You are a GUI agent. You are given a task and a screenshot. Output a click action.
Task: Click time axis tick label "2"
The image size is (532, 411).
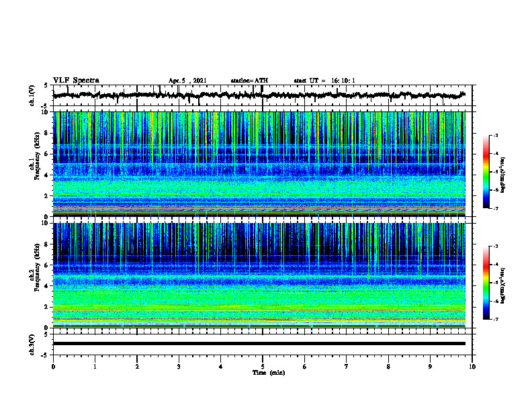pos(137,367)
